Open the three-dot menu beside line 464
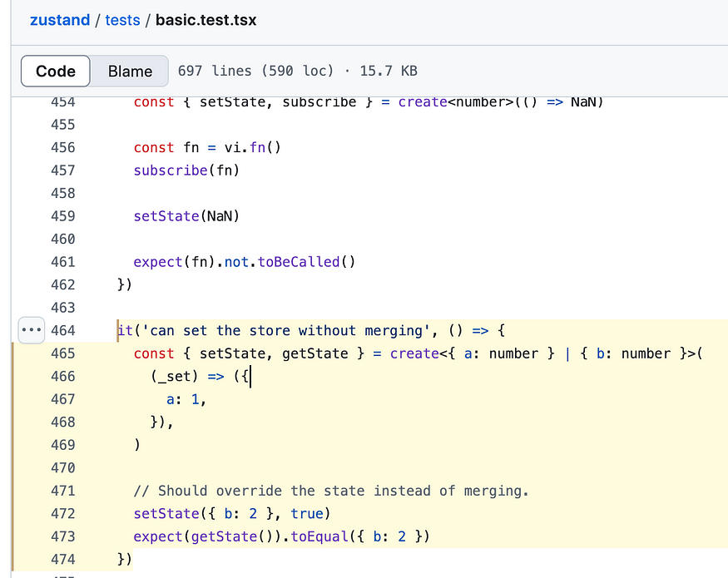The image size is (728, 578). click(32, 330)
